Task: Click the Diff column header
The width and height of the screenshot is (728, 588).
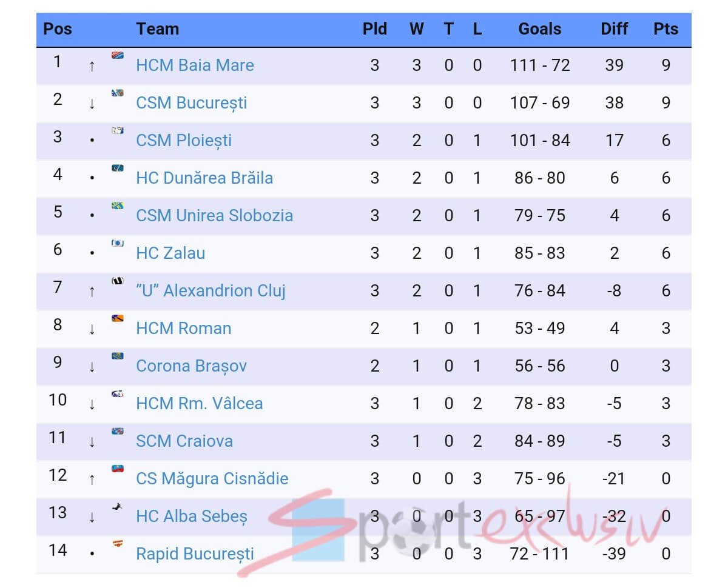Action: [x=614, y=29]
